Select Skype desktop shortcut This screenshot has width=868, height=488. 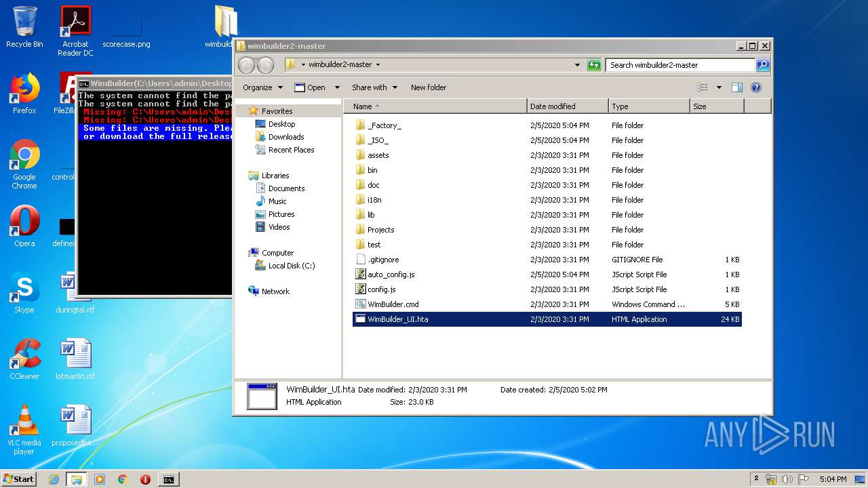pos(24,292)
